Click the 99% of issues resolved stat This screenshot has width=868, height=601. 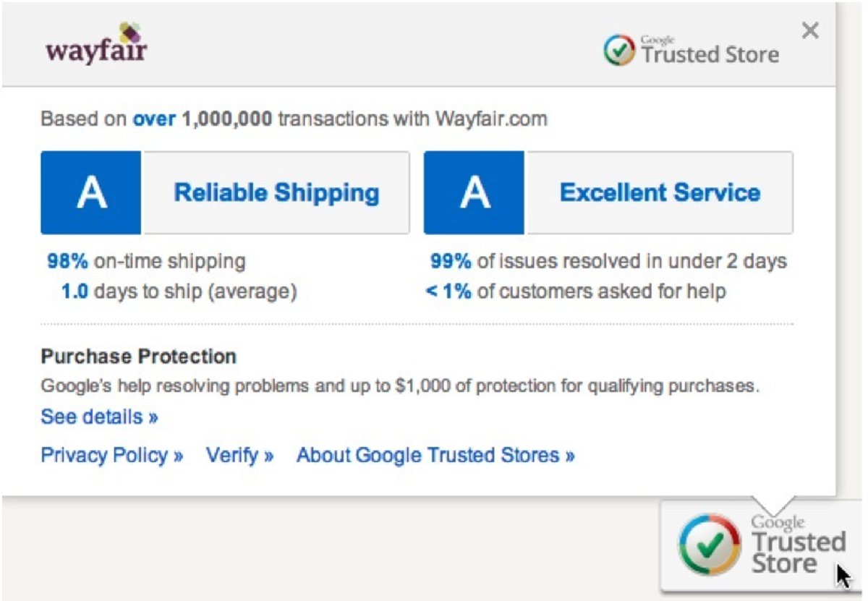pos(608,261)
